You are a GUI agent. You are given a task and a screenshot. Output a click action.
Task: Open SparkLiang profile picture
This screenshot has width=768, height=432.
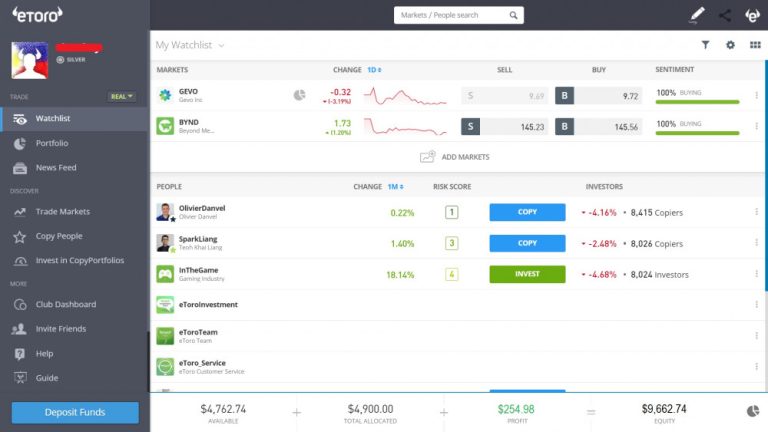click(165, 243)
